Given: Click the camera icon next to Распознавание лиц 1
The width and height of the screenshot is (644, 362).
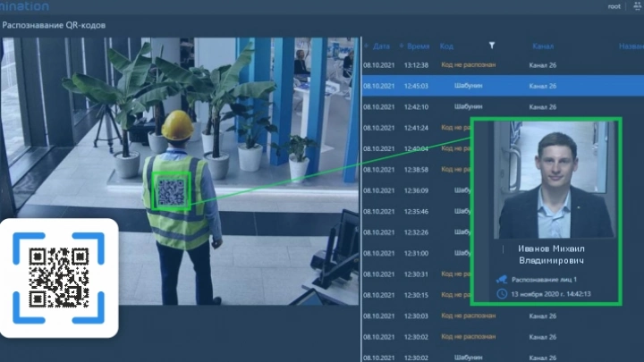Looking at the screenshot, I should [503, 279].
